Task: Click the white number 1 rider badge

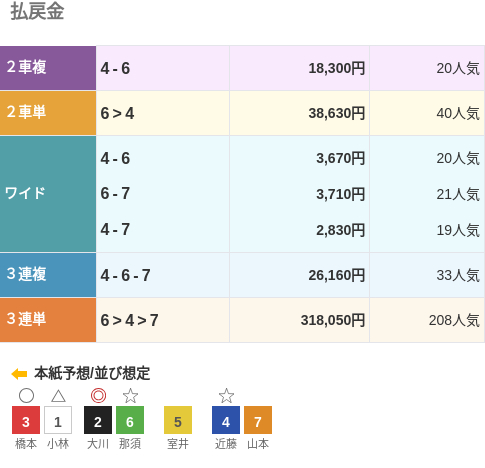Action: 58,420
